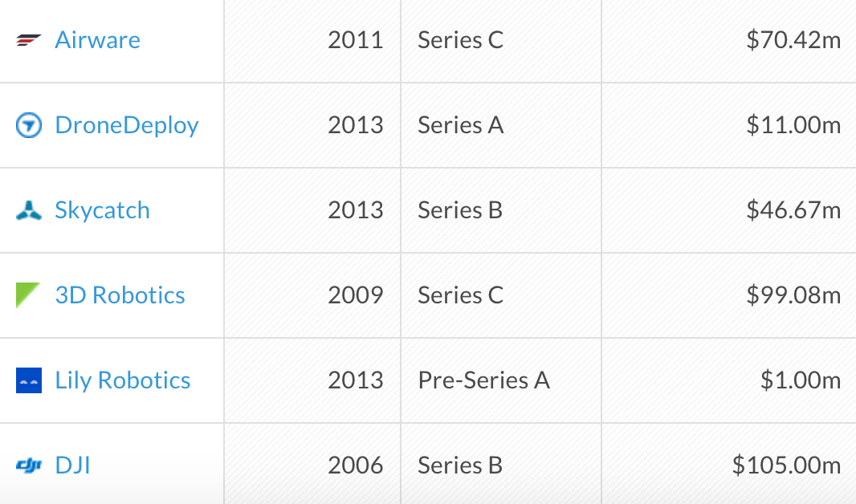Image resolution: width=856 pixels, height=504 pixels.
Task: Click the green 3D Robotics logo
Action: [x=28, y=295]
